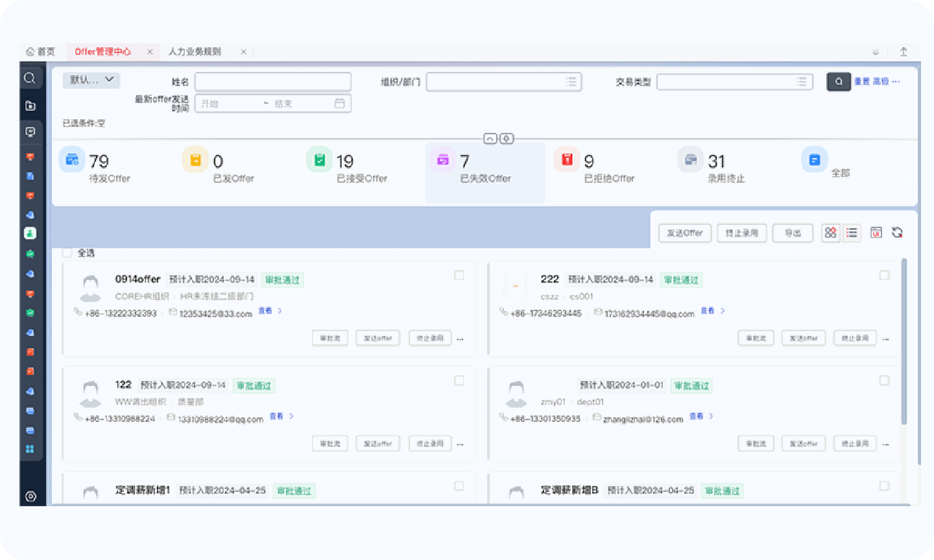Click the 导出 export button
The height and width of the screenshot is (560, 934).
[x=793, y=233]
